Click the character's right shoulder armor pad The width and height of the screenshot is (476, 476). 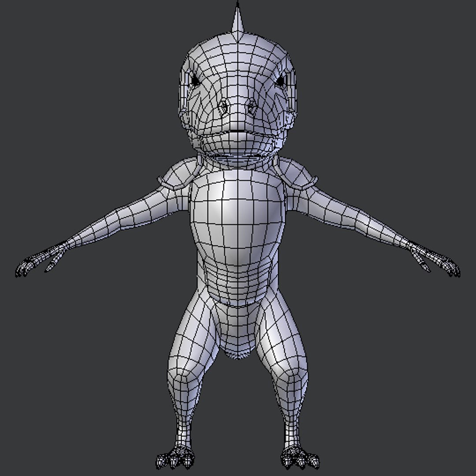(178, 174)
